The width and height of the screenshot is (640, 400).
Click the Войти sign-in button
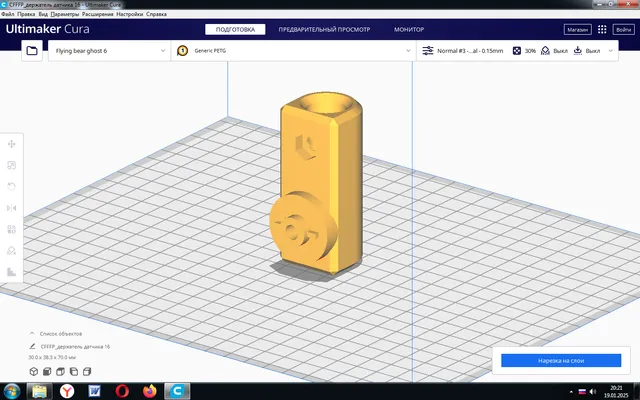(623, 29)
